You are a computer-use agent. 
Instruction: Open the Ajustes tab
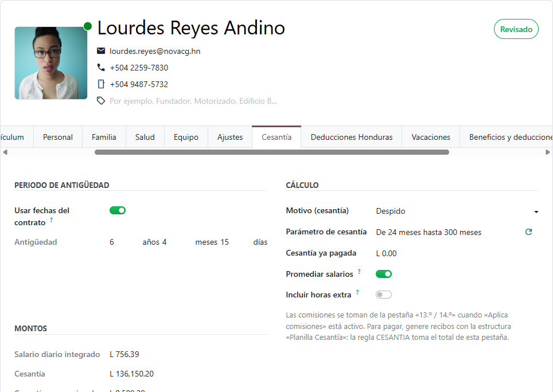[x=230, y=137]
